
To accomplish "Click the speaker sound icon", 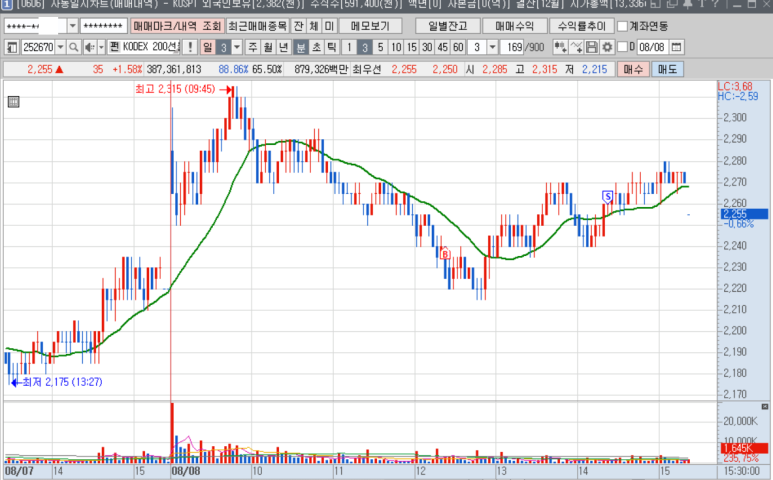I will pos(89,47).
